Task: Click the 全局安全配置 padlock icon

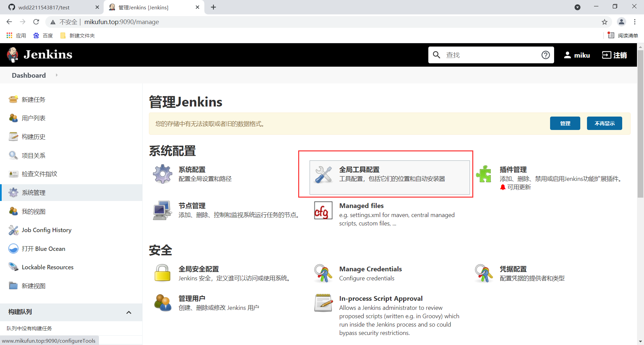Action: tap(162, 273)
